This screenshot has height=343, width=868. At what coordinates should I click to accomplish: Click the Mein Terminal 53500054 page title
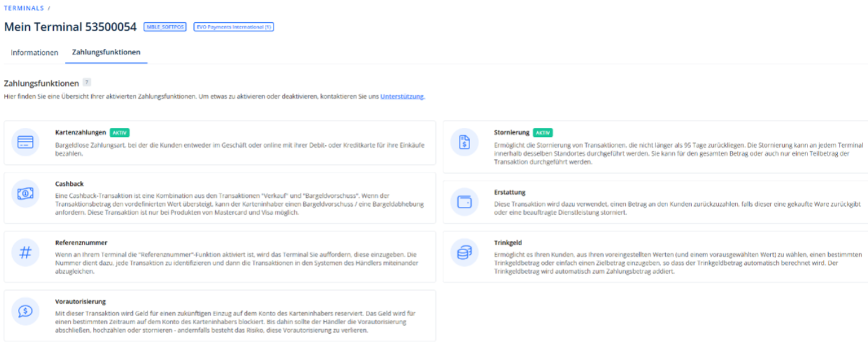70,27
